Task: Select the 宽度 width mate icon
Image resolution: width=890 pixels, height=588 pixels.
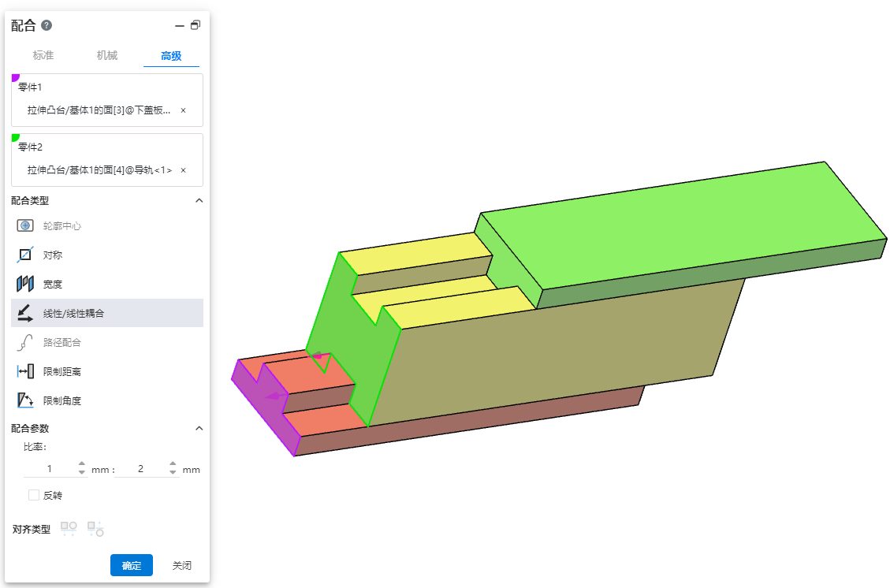Action: [25, 285]
